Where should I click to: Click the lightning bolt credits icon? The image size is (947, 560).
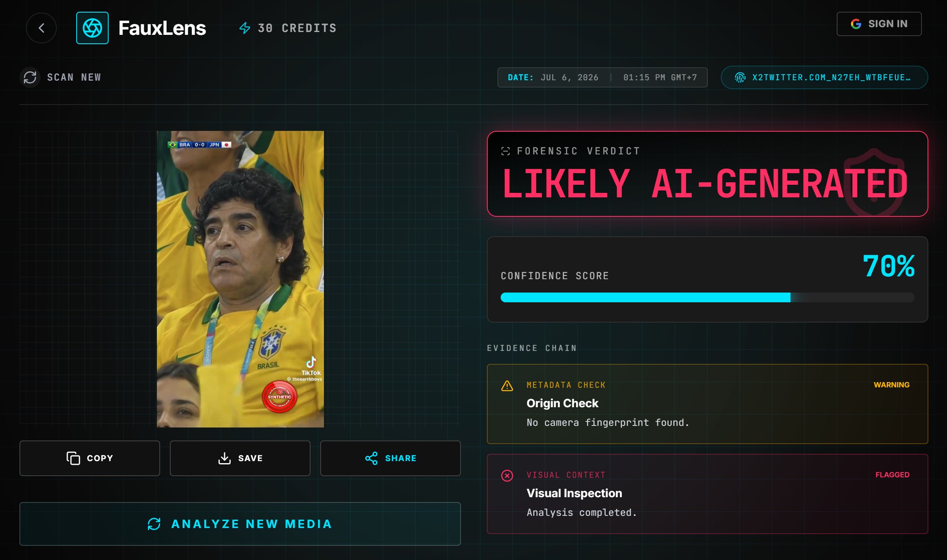[x=245, y=28]
